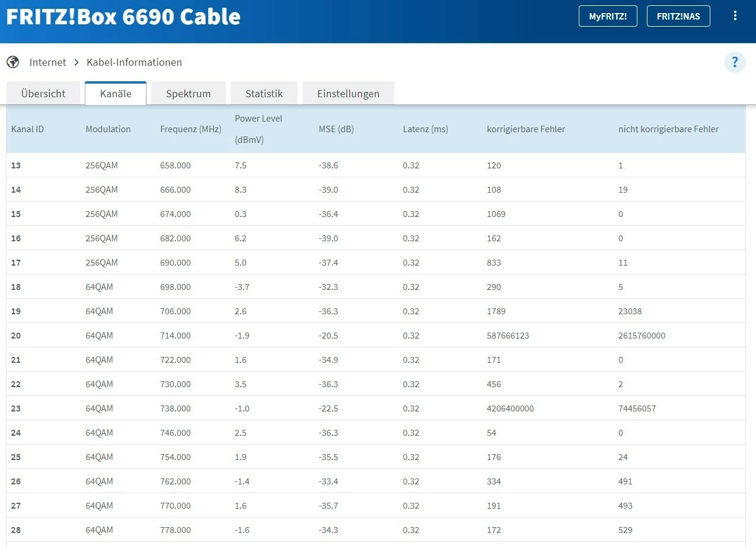Click frequency value 682.000

[x=176, y=238]
